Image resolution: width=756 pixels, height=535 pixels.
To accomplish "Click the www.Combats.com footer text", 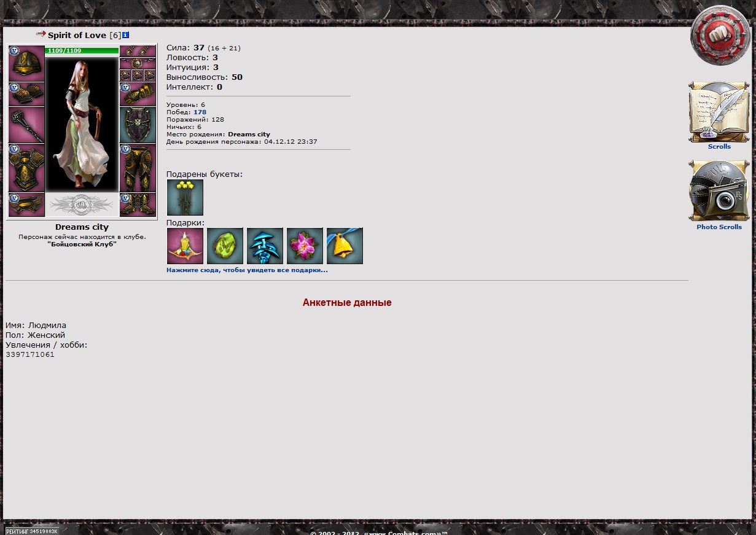I will (405, 533).
